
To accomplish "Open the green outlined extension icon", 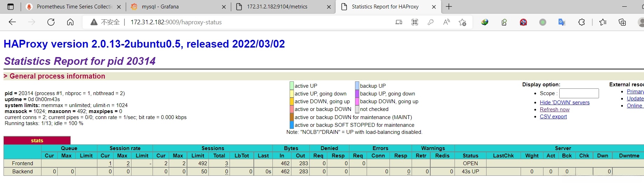I will click(504, 22).
